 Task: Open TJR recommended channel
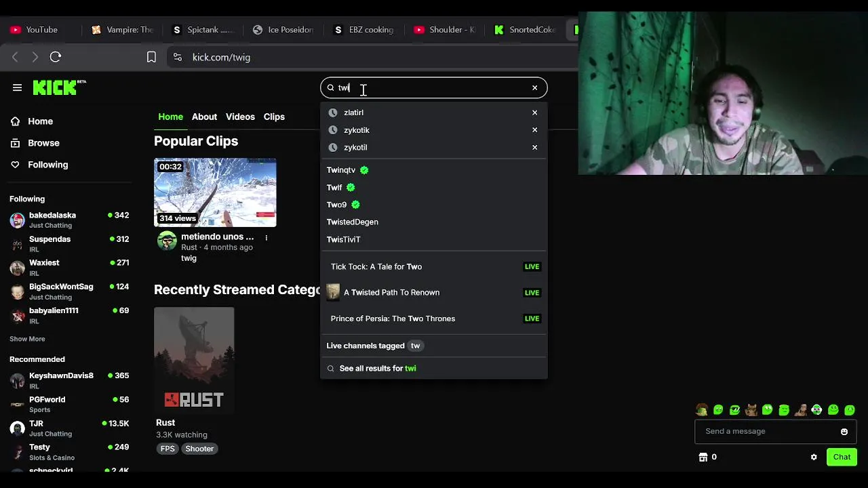[69, 428]
